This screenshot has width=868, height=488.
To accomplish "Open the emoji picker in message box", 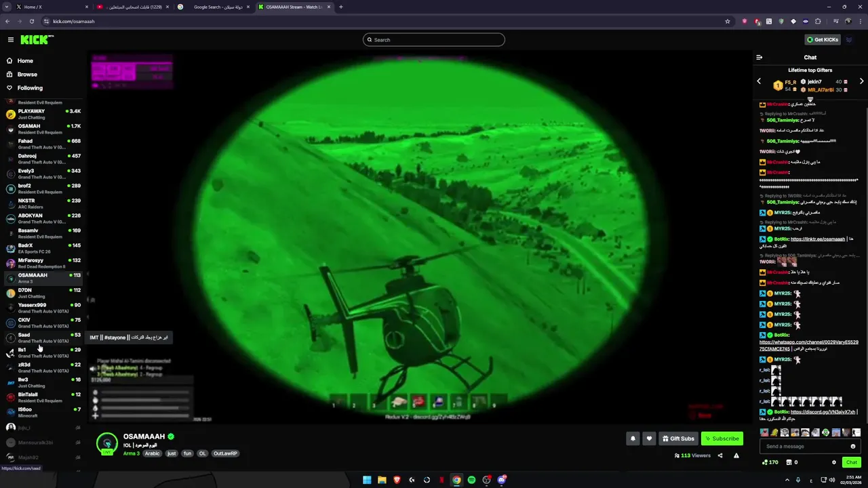I will [x=853, y=446].
